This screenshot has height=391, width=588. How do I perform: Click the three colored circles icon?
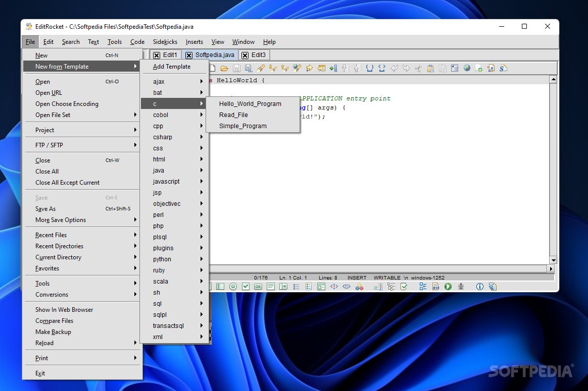(x=359, y=287)
